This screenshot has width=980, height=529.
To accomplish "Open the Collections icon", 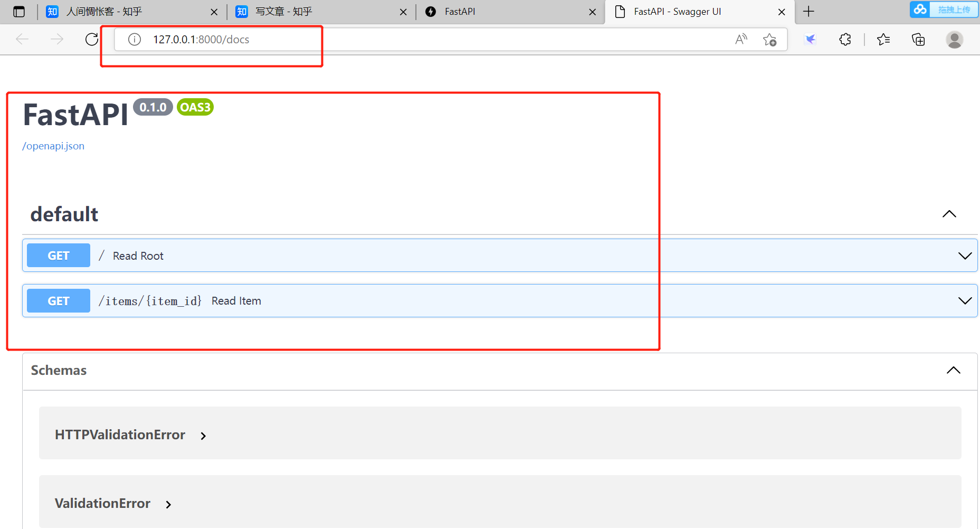I will [918, 40].
